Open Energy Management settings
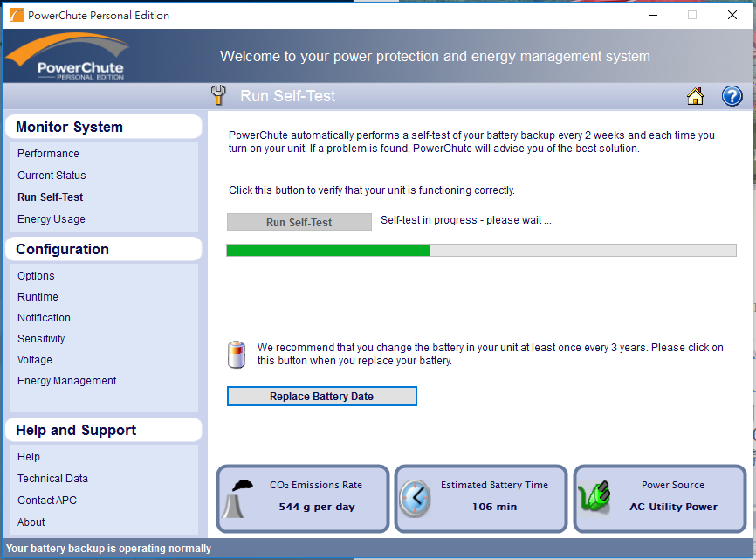This screenshot has width=756, height=560. point(67,381)
